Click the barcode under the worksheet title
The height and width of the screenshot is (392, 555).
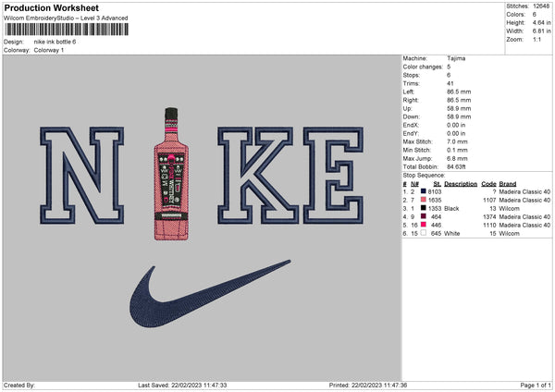click(x=67, y=30)
